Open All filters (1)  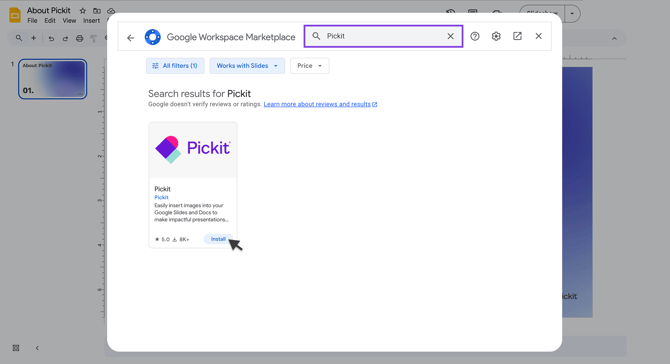(x=175, y=66)
